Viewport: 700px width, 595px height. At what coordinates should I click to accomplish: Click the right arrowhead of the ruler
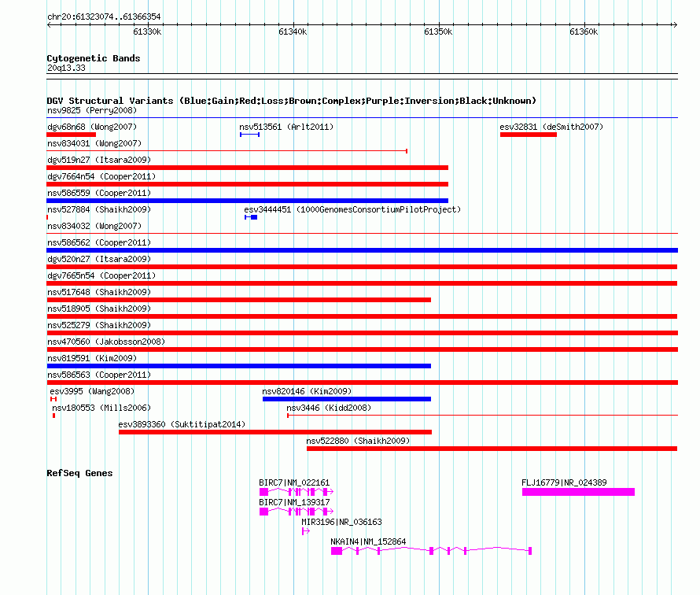(x=675, y=24)
